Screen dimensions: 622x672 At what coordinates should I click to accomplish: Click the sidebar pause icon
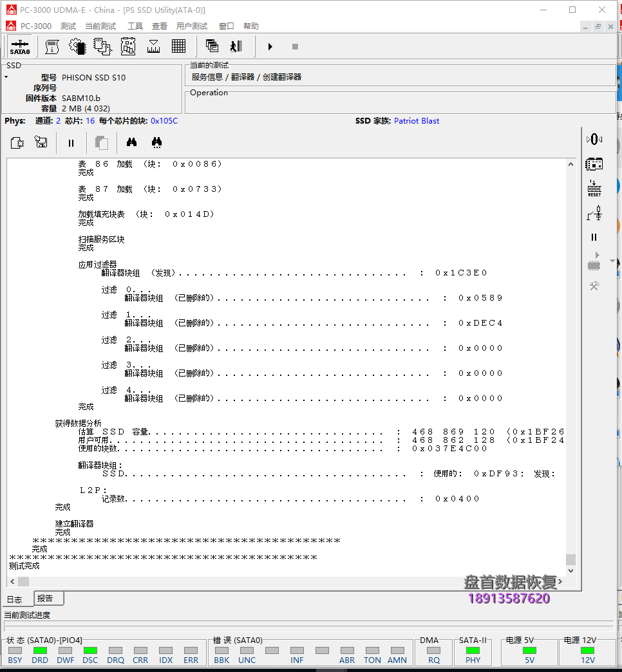pos(594,238)
